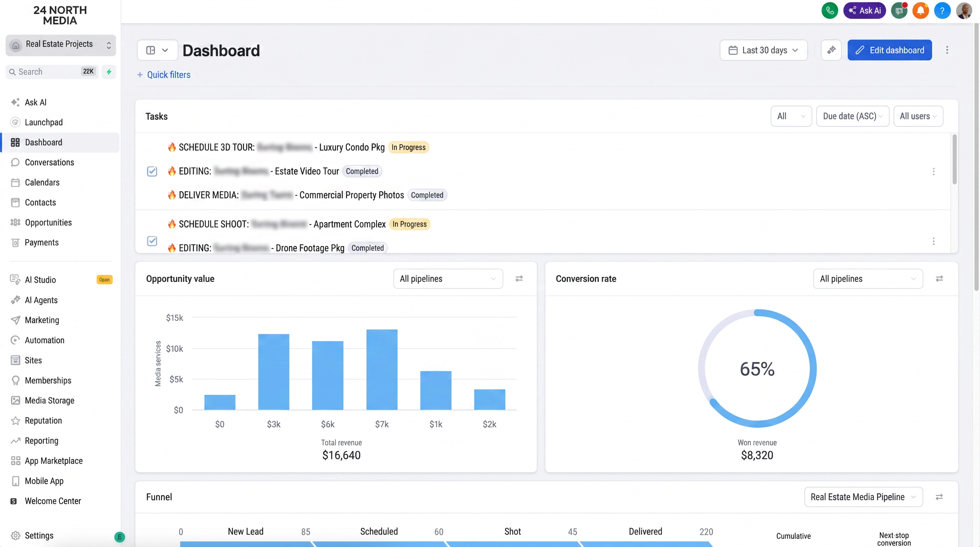Click swap icon on Conversion rate widget

[x=939, y=279]
